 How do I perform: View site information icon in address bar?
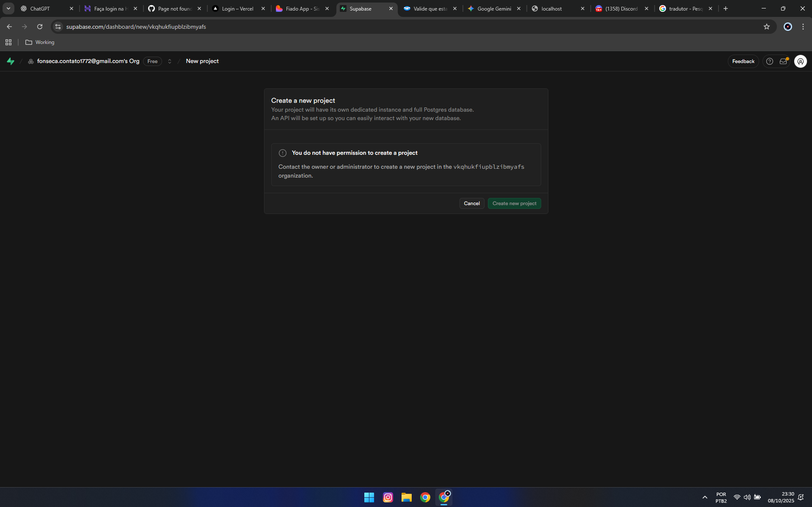pos(58,27)
